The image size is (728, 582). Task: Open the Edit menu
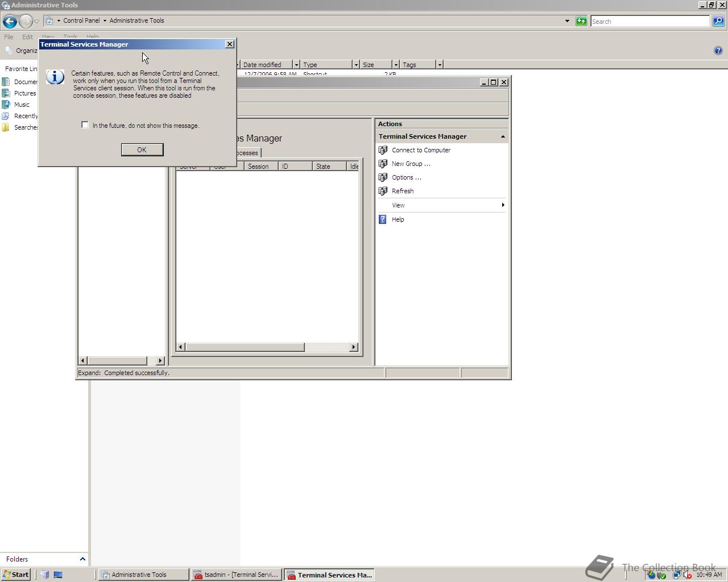tap(27, 37)
